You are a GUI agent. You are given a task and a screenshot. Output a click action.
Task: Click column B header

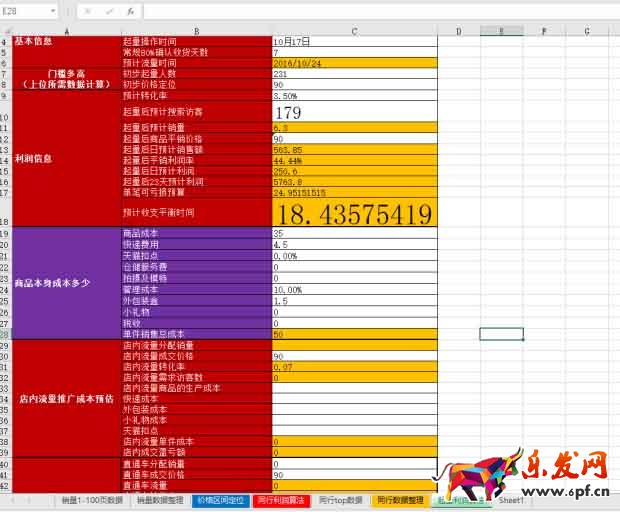click(195, 32)
